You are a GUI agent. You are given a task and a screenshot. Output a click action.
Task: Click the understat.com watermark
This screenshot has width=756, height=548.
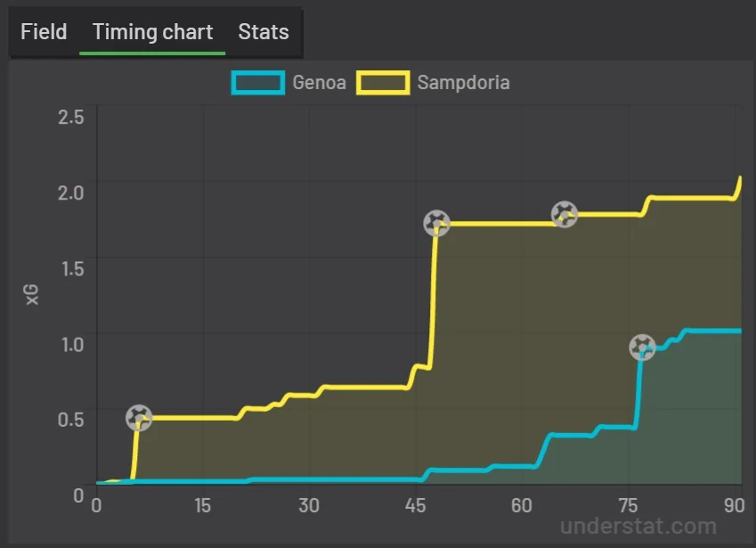tap(638, 526)
